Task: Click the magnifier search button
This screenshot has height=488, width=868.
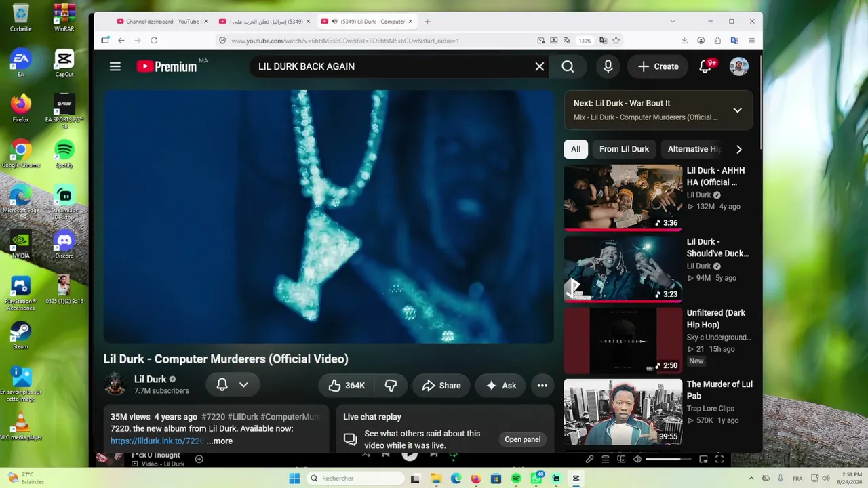Action: point(568,66)
